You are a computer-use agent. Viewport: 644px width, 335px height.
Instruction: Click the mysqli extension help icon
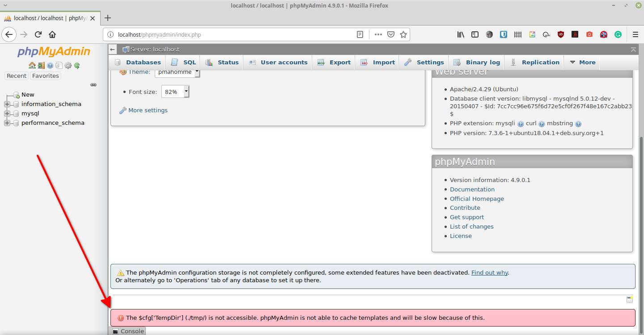[x=521, y=124]
